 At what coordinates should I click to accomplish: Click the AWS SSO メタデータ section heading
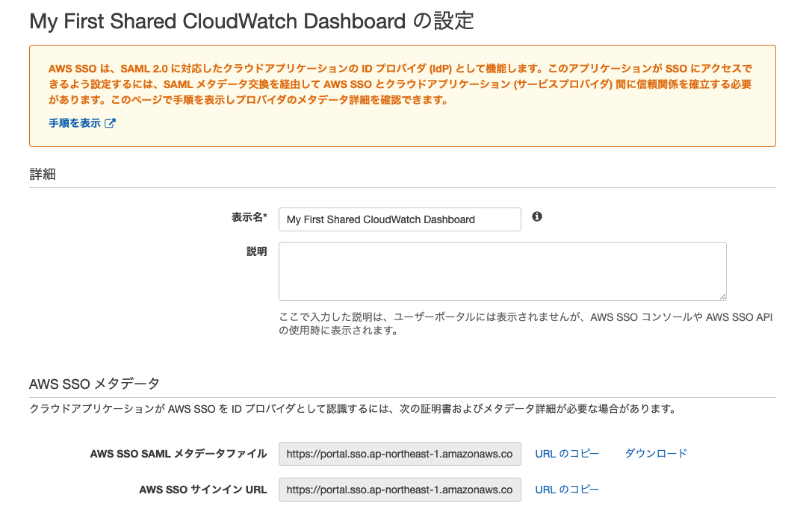click(94, 384)
